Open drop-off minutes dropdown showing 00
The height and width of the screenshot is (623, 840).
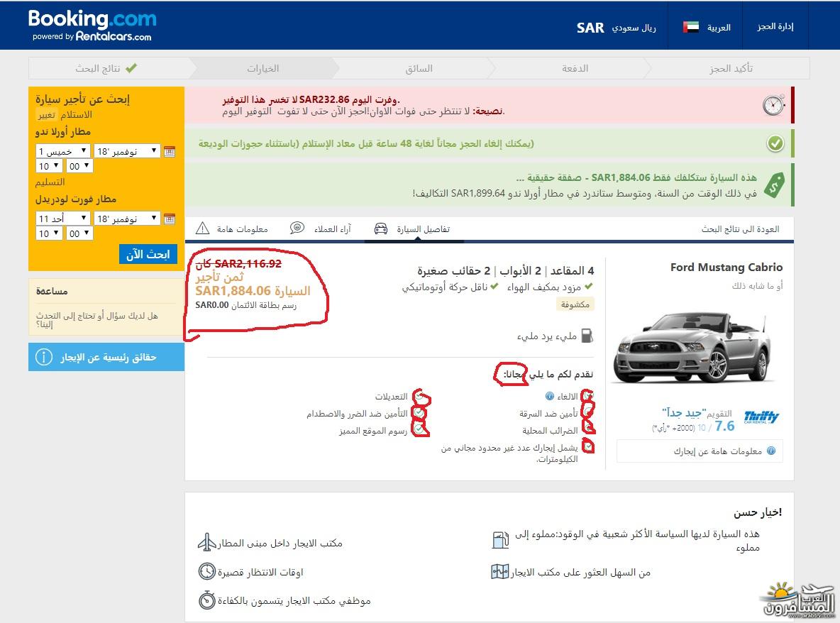point(79,233)
